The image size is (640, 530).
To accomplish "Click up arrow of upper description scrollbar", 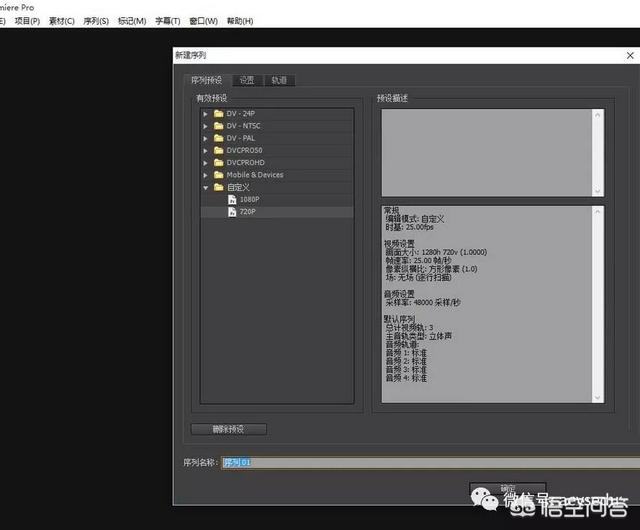I will coord(598,115).
